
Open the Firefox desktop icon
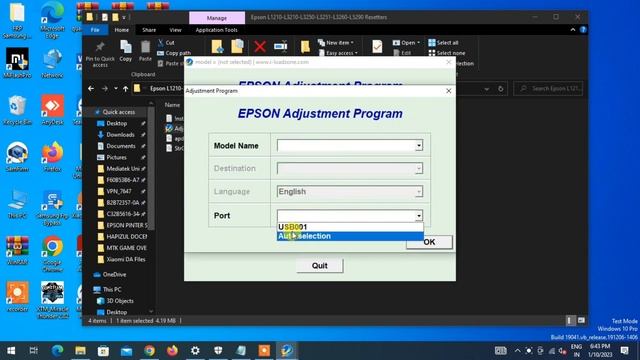(x=52, y=157)
